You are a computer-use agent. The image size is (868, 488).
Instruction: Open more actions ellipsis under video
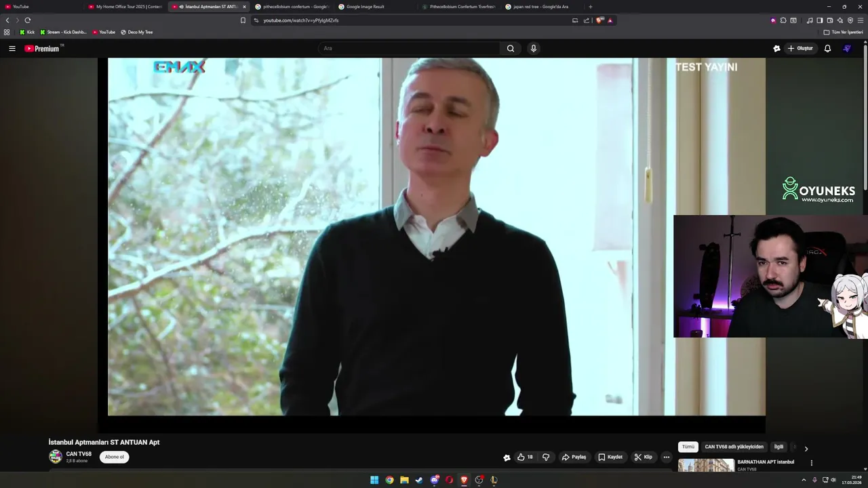[x=666, y=457]
